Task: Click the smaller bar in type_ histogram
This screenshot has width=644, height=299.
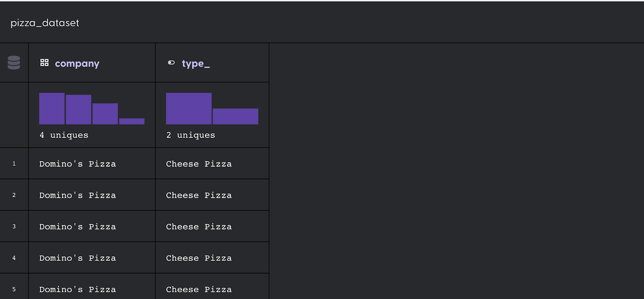Action: pos(235,116)
